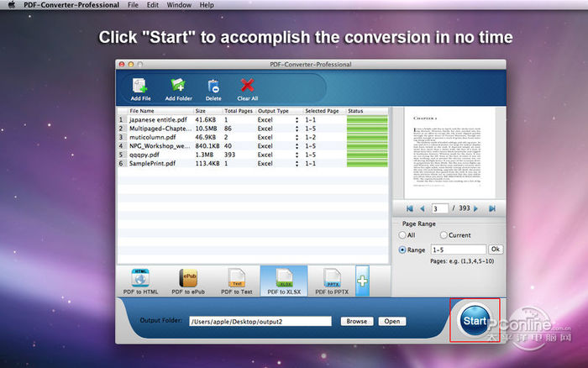Click the Total Pages column header
This screenshot has width=588, height=368.
pyautogui.click(x=239, y=111)
